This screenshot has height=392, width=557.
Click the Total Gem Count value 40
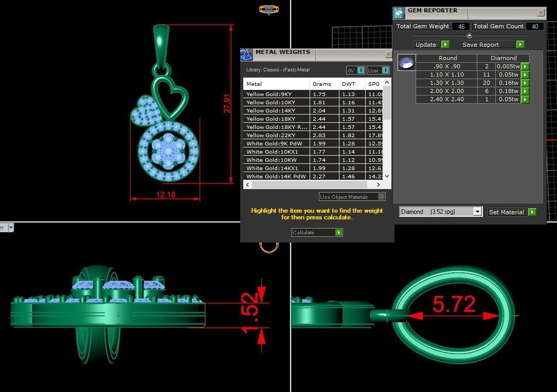535,26
